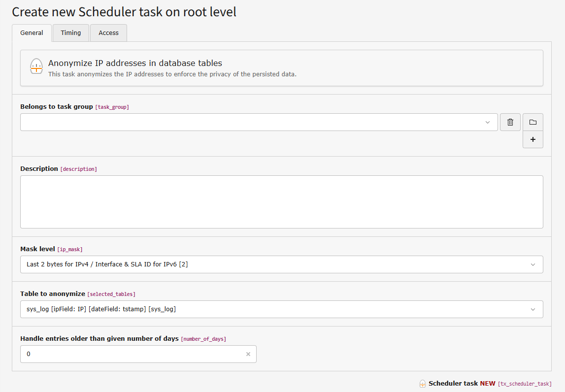Clear the days value with the x icon
The height and width of the screenshot is (392, 565).
click(x=248, y=354)
